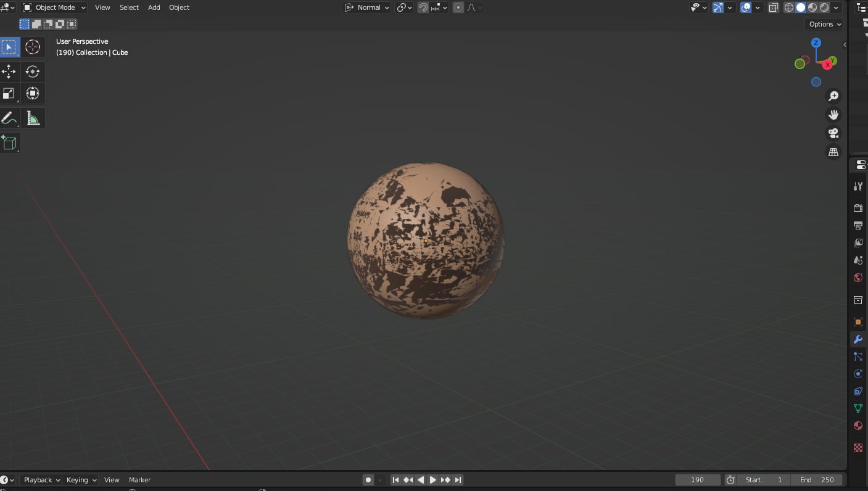Open the Object Data properties triangle tab
The height and width of the screenshot is (491, 868).
tap(858, 408)
